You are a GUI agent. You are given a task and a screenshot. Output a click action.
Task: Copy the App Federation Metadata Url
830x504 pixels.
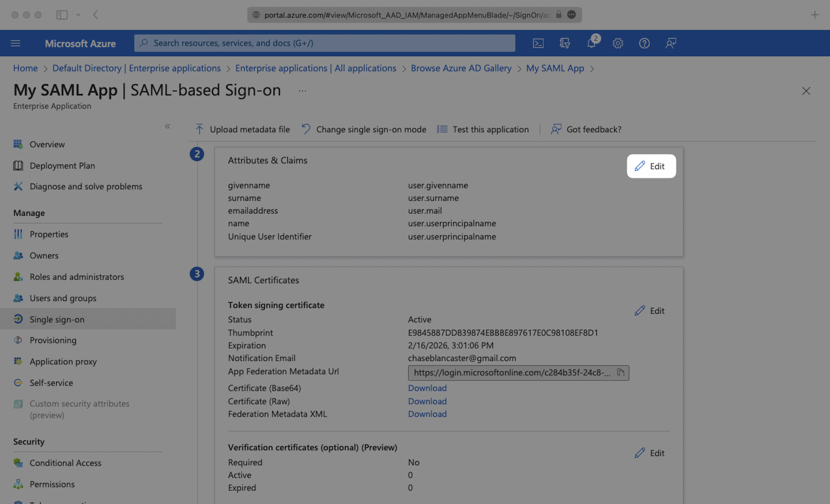(x=621, y=372)
